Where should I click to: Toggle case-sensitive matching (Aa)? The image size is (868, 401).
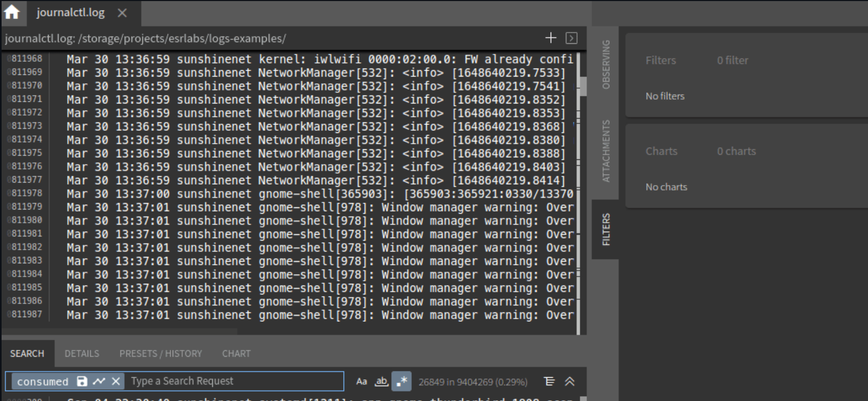(361, 381)
